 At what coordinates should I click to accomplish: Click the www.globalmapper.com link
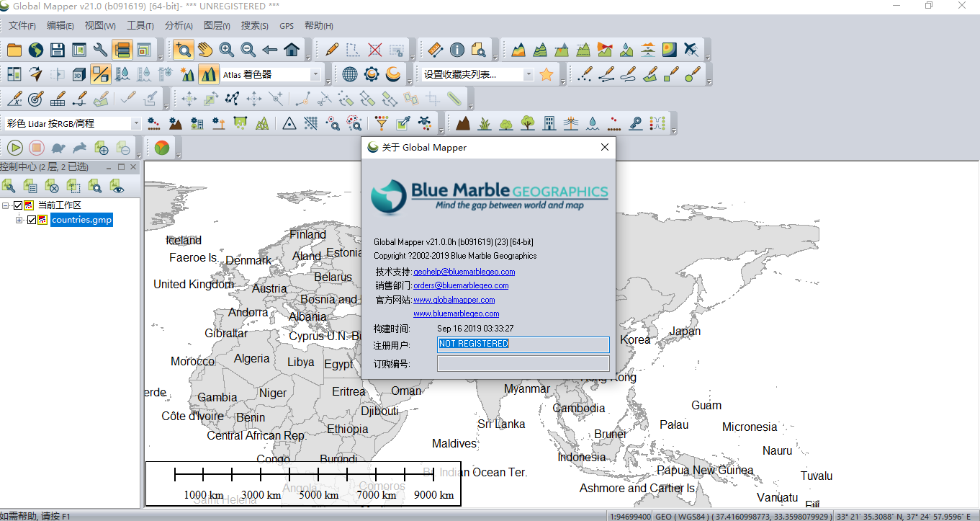pos(454,300)
